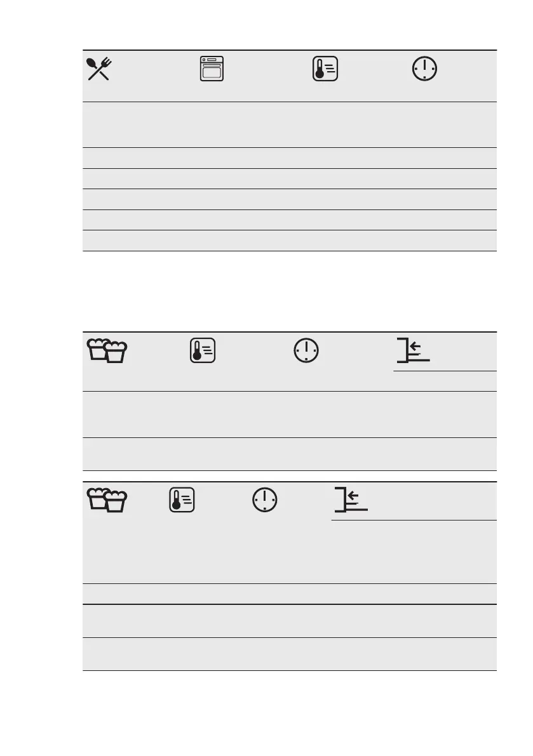Click the oven function icon
533x756 pixels.
(212, 69)
